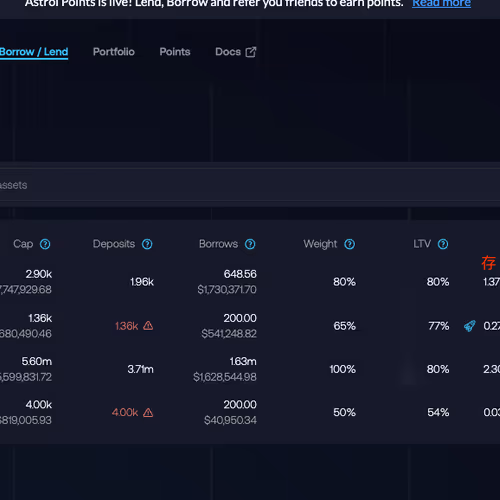Select the 77% LTV value
This screenshot has height=500, width=500.
[439, 326]
